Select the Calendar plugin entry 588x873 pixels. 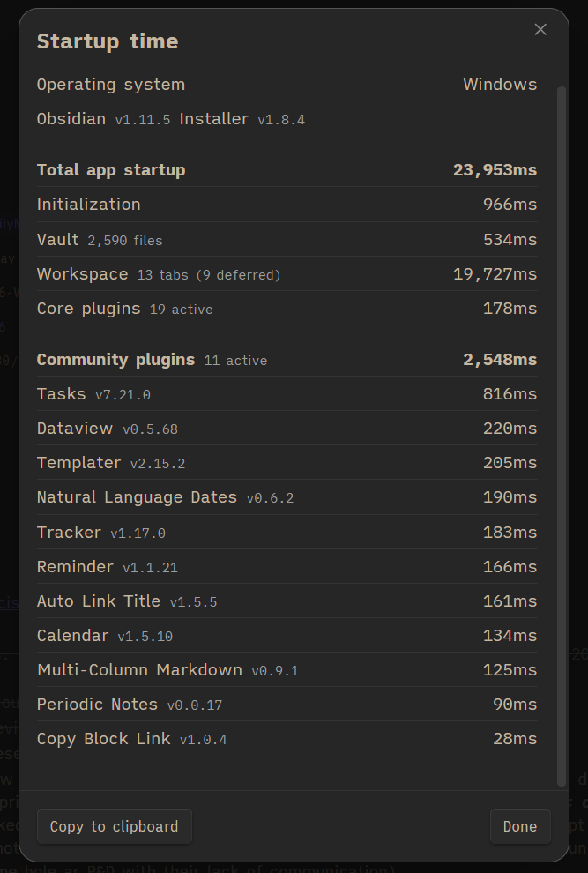click(x=287, y=636)
